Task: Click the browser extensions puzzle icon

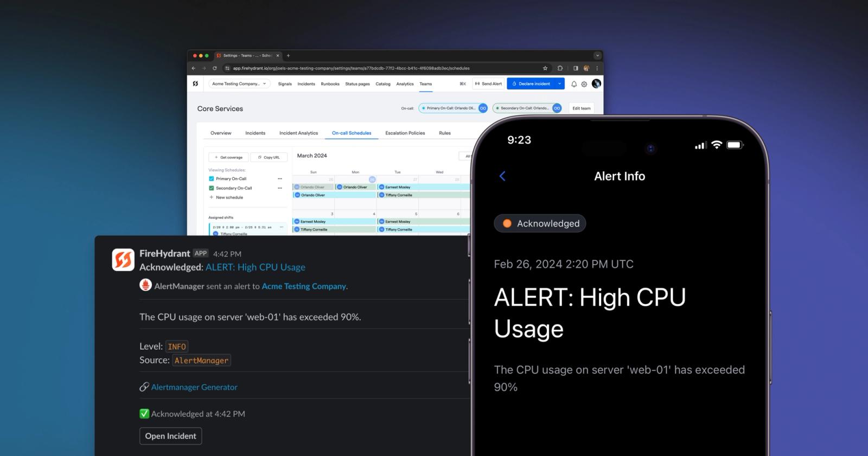Action: [x=560, y=68]
